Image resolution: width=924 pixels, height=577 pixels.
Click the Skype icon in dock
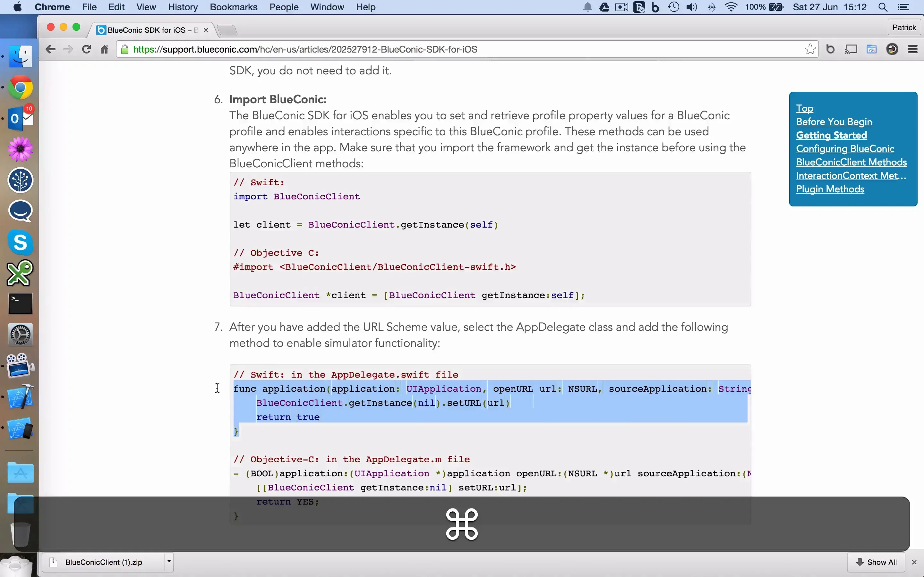coord(20,243)
